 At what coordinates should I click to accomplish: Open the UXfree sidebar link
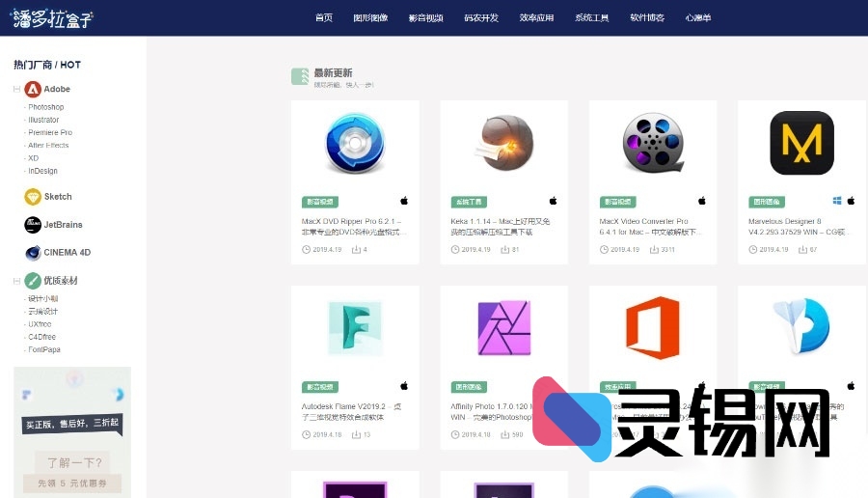tap(40, 324)
